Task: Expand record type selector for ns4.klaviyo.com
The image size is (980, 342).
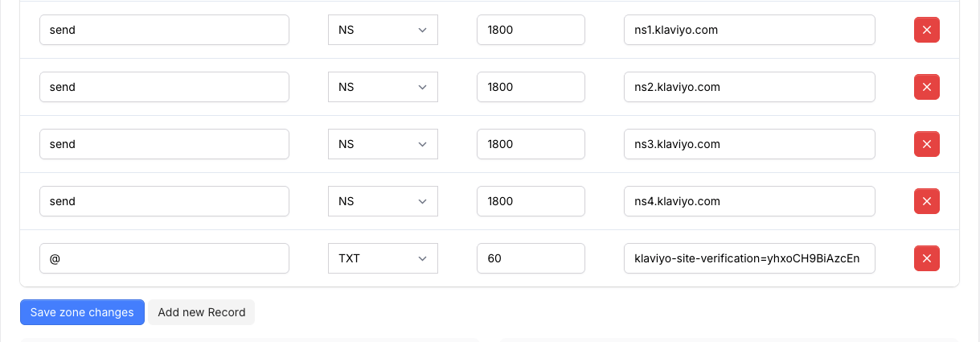Action: (383, 201)
